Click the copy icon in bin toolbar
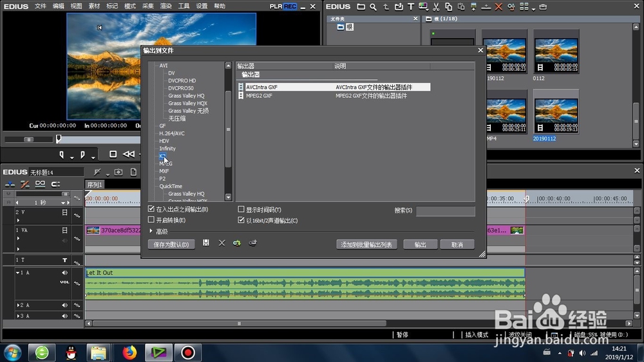 (x=448, y=6)
